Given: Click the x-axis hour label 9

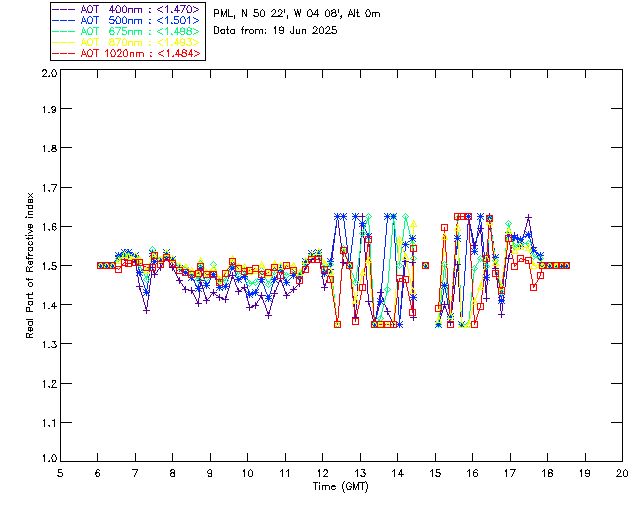Looking at the screenshot, I should (x=210, y=473).
